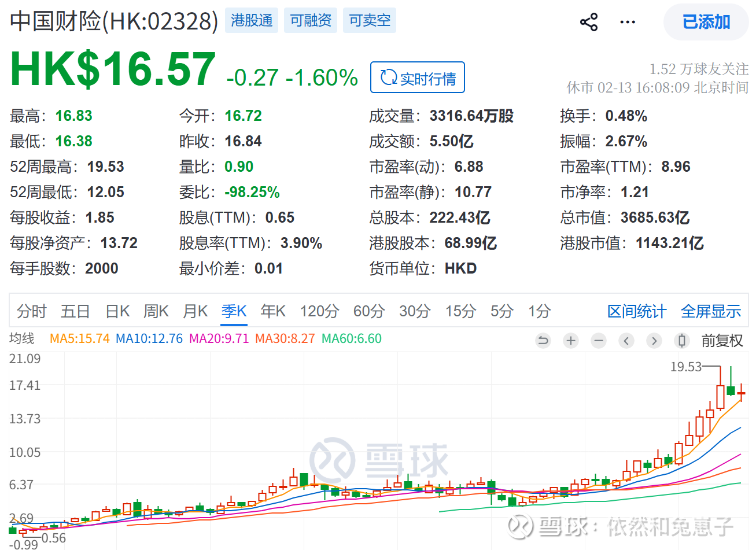The height and width of the screenshot is (550, 756).
Task: Open the 前复权 adjustment dropdown
Action: [x=722, y=341]
